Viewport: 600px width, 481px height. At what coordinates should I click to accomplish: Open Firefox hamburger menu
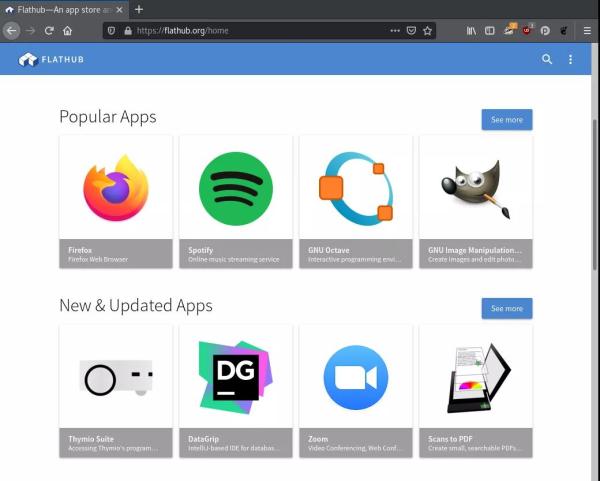tap(585, 31)
